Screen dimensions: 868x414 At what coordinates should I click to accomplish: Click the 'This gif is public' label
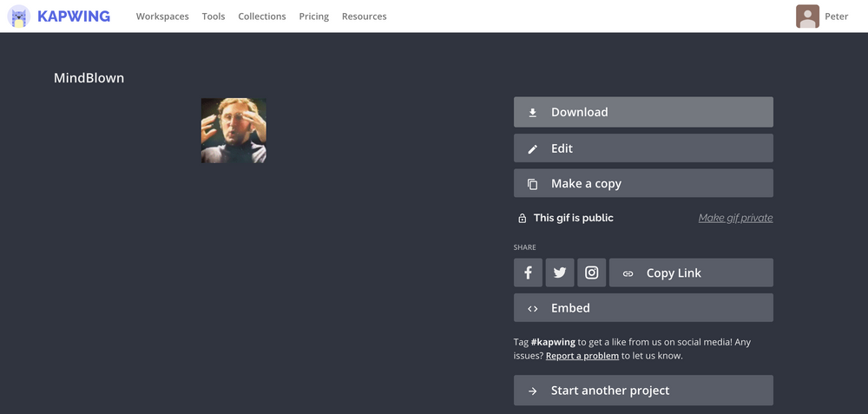coord(574,218)
